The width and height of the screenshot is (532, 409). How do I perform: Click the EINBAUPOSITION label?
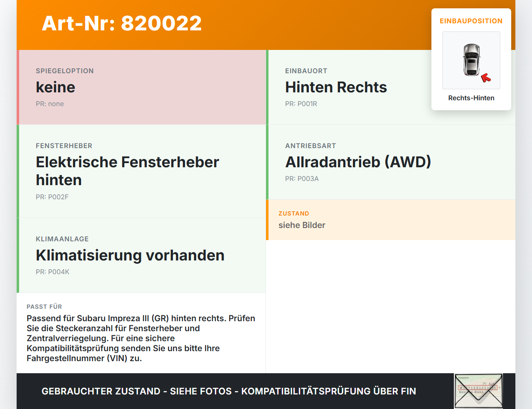click(x=471, y=21)
